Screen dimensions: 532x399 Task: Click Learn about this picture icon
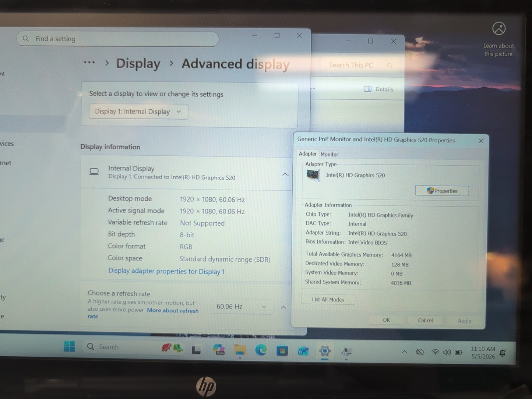pyautogui.click(x=499, y=28)
